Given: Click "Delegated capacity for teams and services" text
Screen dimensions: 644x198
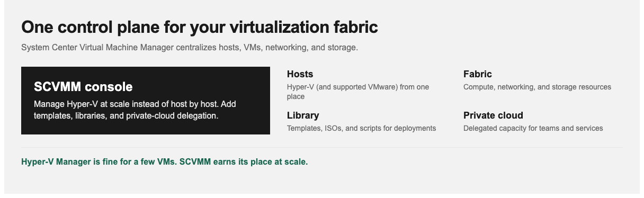Looking at the screenshot, I should [533, 128].
